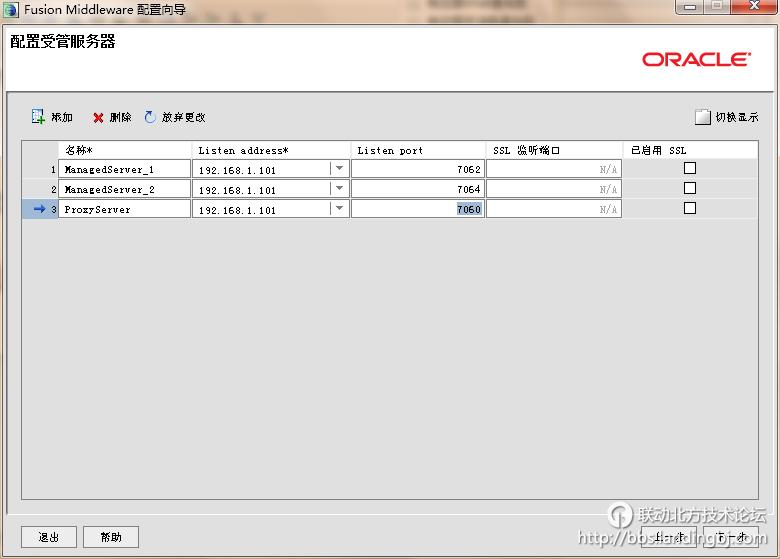
Task: Click SSL listen port field for ManagedServer_1
Action: [554, 169]
